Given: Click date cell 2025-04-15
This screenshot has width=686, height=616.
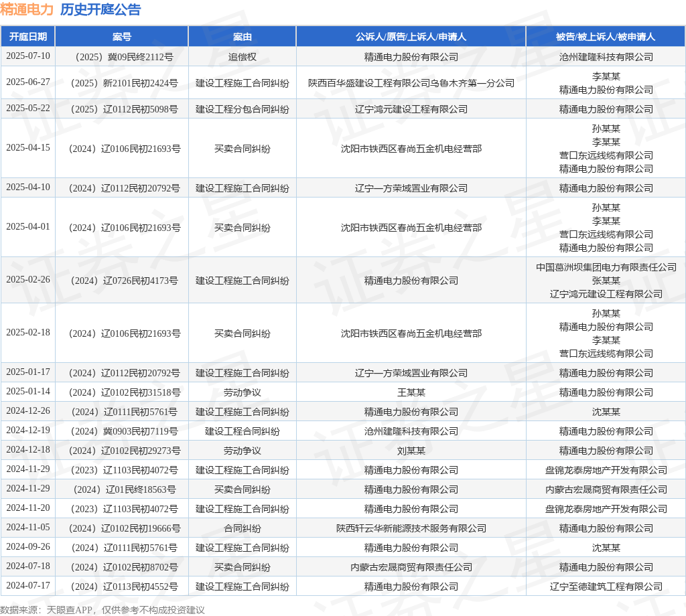Looking at the screenshot, I should click(28, 148).
